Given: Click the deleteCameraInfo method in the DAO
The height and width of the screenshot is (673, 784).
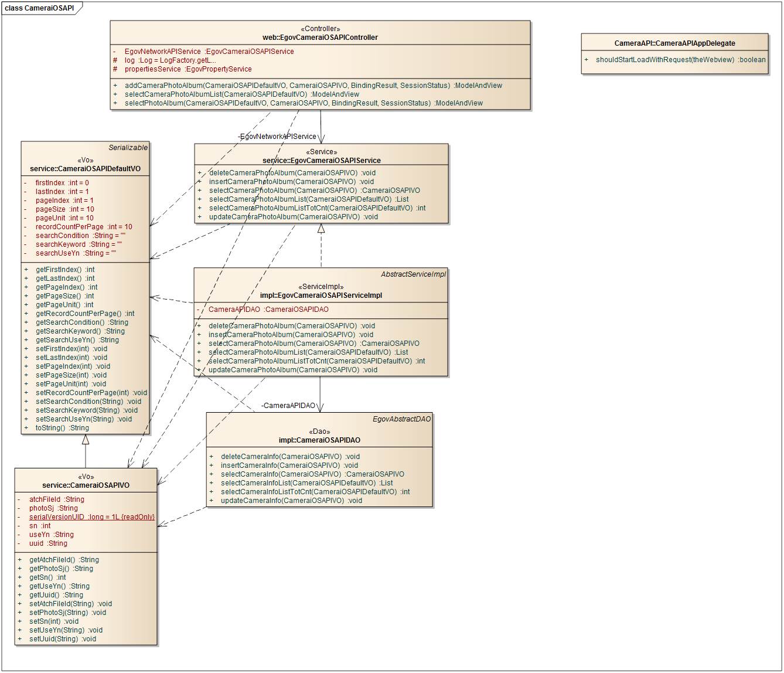Looking at the screenshot, I should [x=289, y=457].
